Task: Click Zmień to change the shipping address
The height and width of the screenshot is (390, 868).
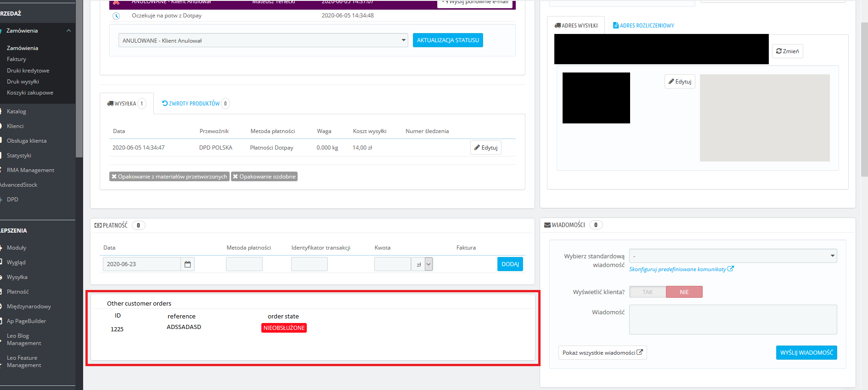Action: pos(788,51)
